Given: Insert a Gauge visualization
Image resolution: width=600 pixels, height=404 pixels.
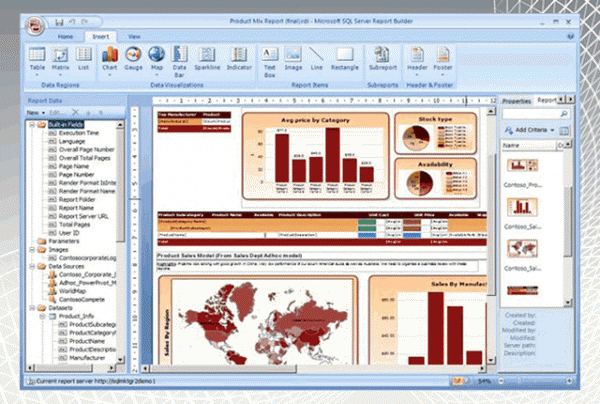Looking at the screenshot, I should (133, 59).
